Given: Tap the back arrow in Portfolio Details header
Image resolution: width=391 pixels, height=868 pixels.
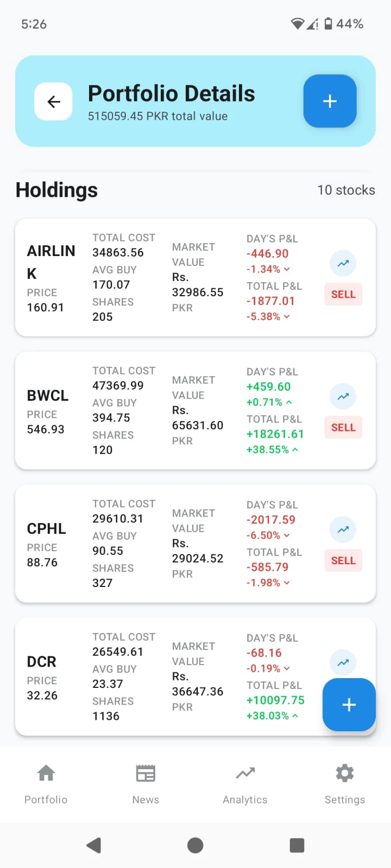Looking at the screenshot, I should pyautogui.click(x=53, y=101).
